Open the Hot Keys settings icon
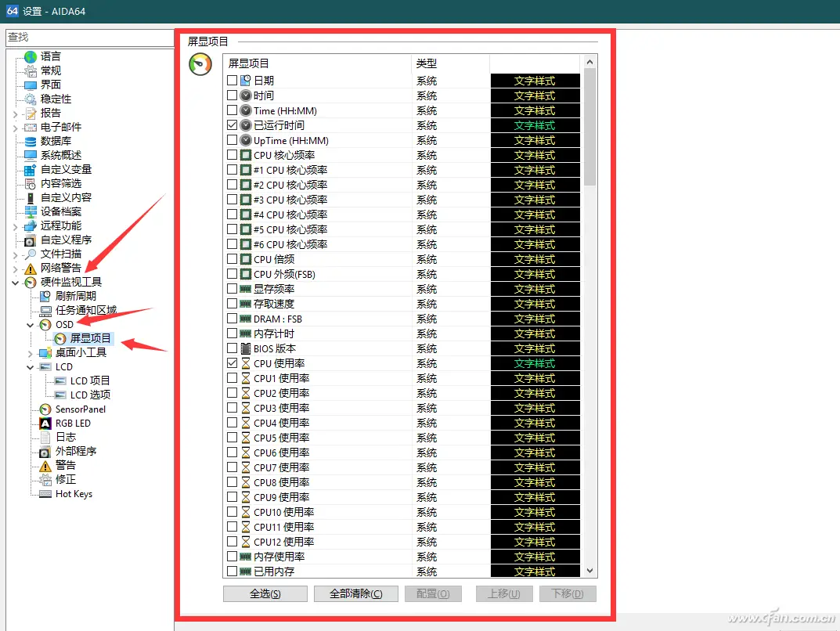 (45, 494)
